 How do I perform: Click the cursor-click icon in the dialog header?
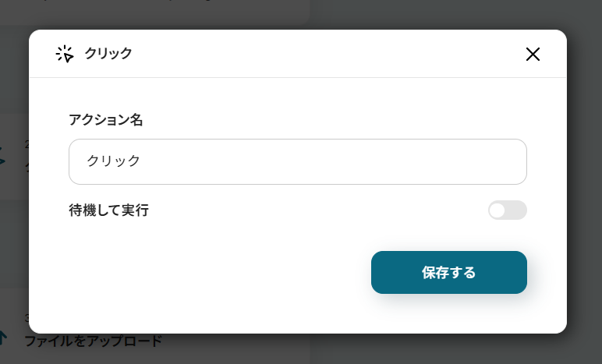point(65,54)
